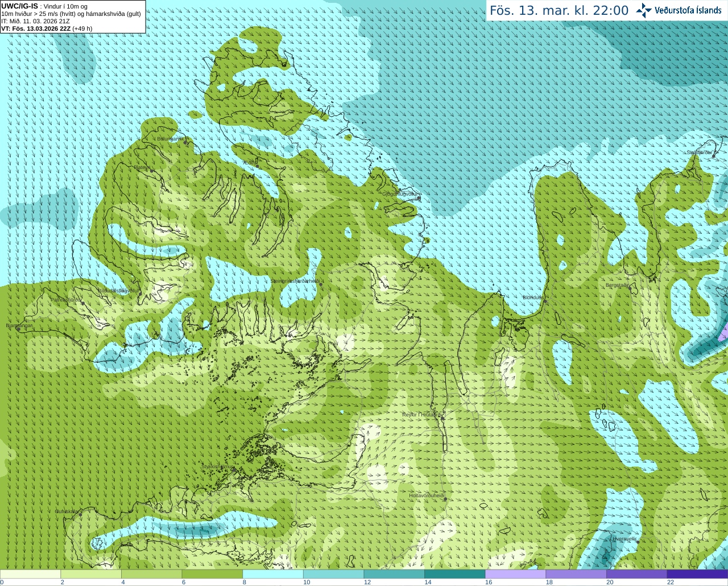Pick the 4–6 m/s legend swatch
The width and height of the screenshot is (728, 586).
click(x=151, y=574)
